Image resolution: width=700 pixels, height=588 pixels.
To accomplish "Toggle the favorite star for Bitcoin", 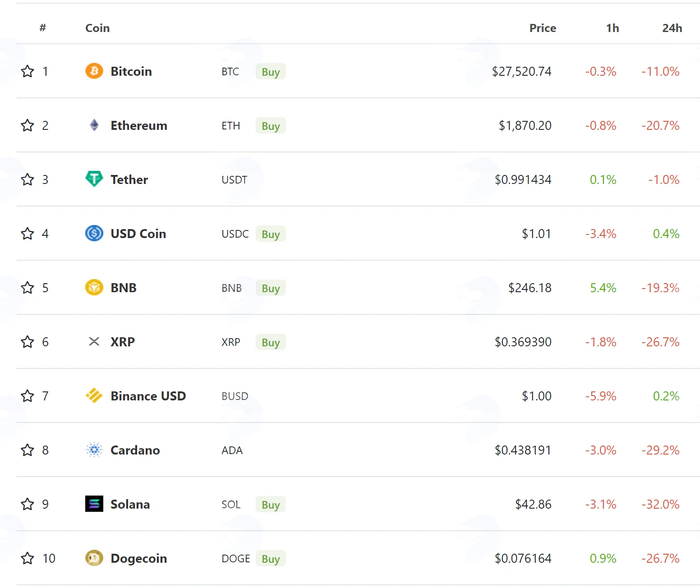I will point(28,71).
